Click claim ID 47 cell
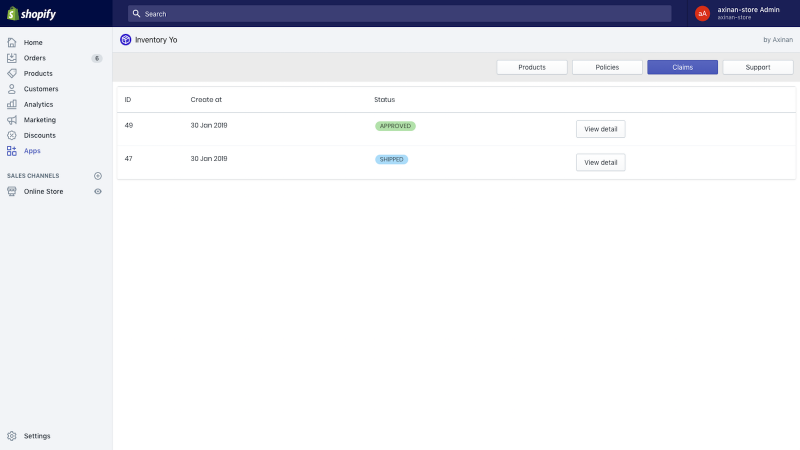 [x=129, y=159]
